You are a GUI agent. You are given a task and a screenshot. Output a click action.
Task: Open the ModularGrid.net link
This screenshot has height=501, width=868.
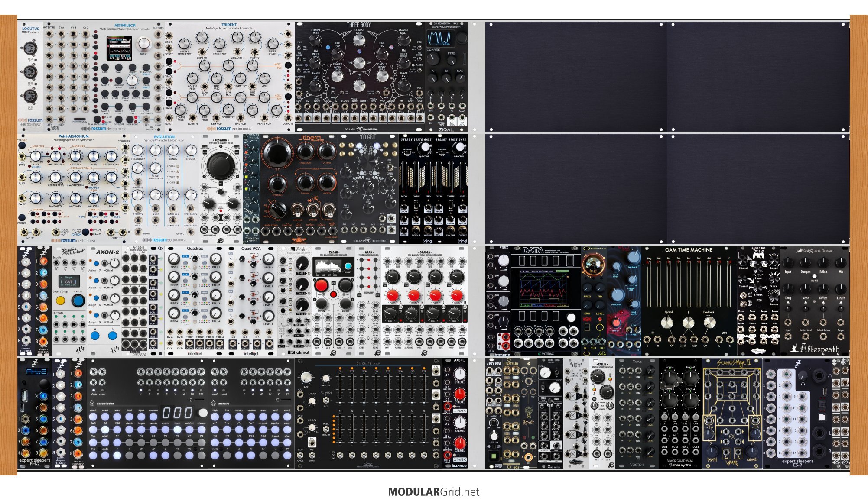(434, 492)
